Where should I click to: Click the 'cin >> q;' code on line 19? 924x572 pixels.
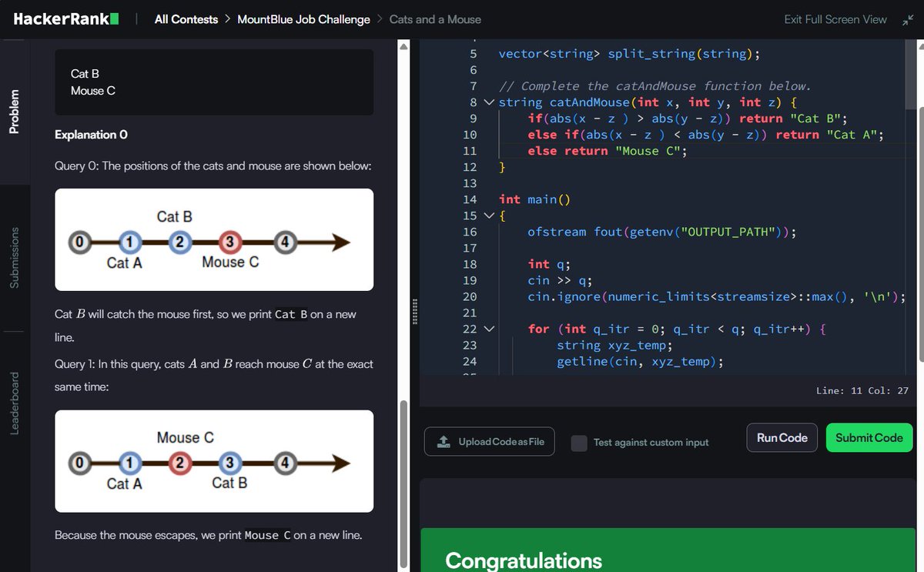[x=560, y=280]
